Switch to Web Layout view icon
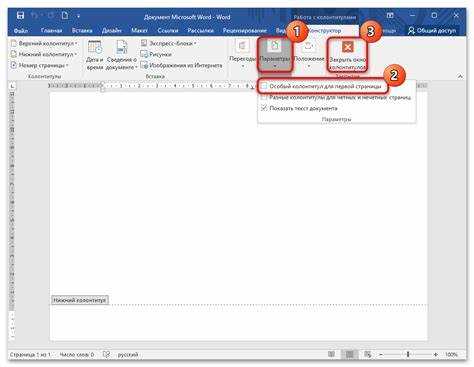The height and width of the screenshot is (367, 474). pyautogui.click(x=367, y=354)
